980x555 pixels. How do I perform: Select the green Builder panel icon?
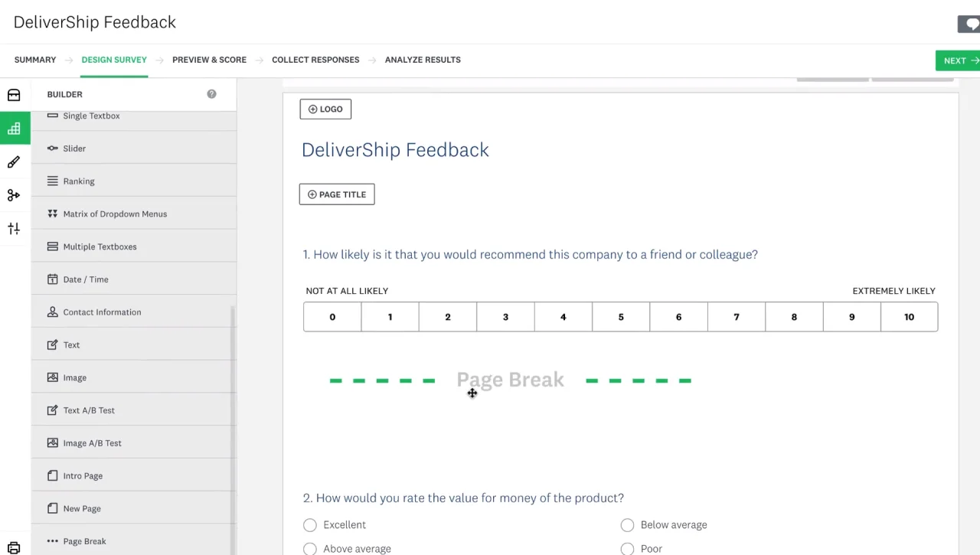(14, 128)
